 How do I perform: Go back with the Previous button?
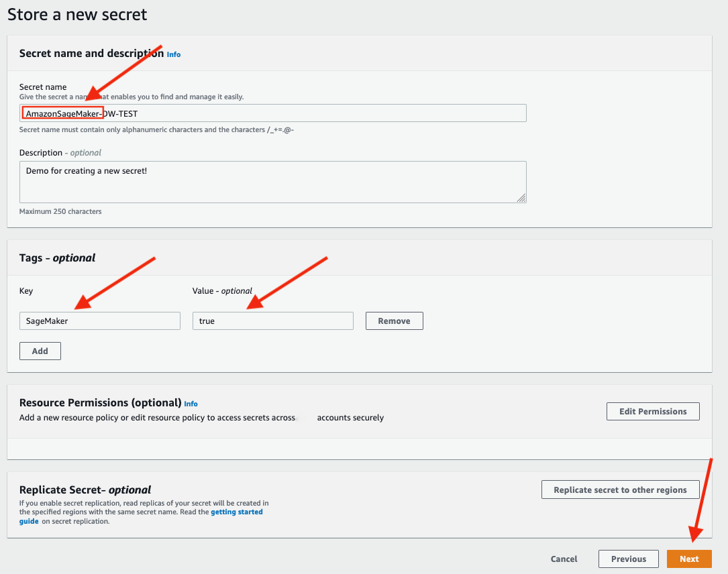629,559
